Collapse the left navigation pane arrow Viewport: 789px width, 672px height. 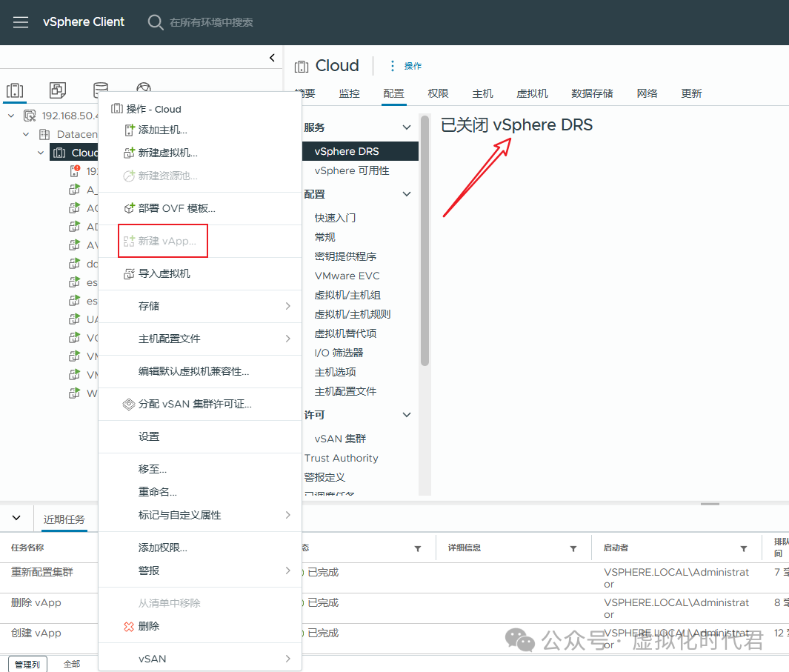(272, 58)
